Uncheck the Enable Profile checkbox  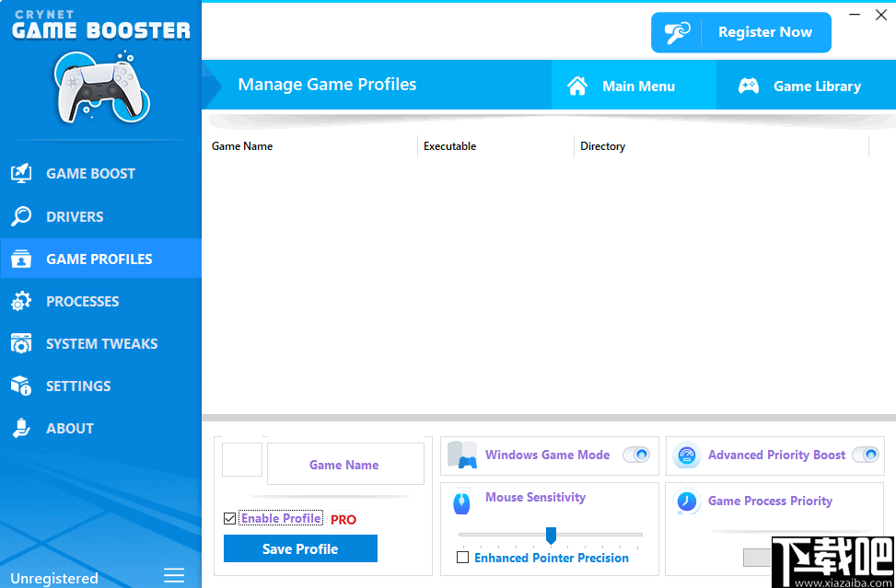(229, 518)
